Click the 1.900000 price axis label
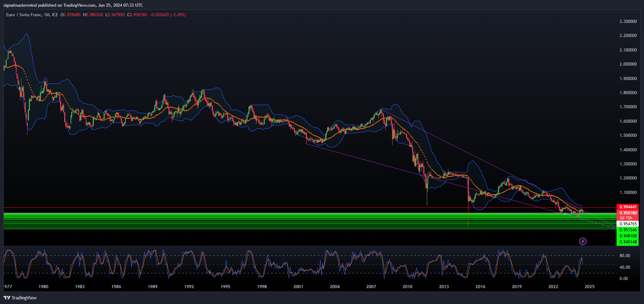 click(628, 79)
